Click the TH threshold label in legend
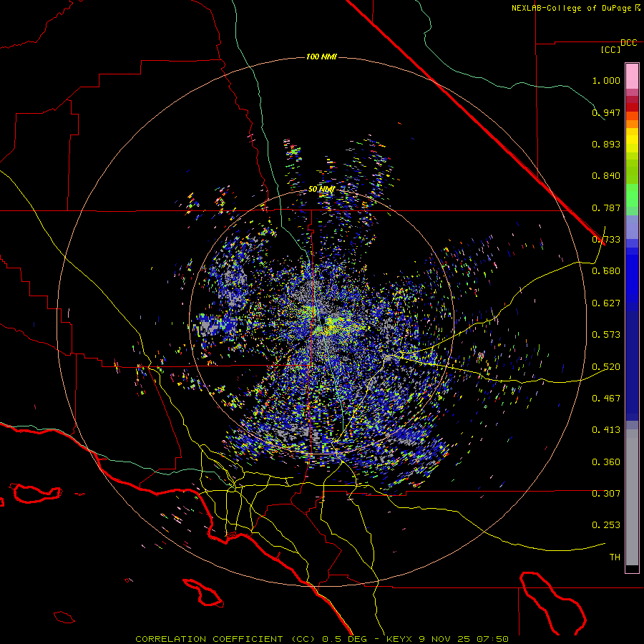This screenshot has height=644, width=644. 615,557
